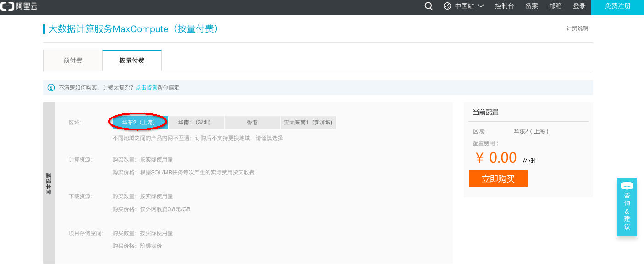This screenshot has height=270, width=644.
Task: Click the 基本配置 vertical section label
Action: 49,184
